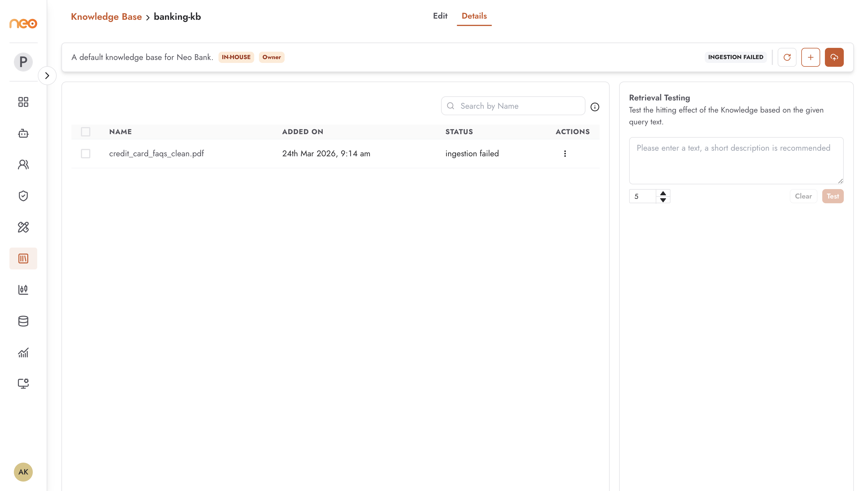Click the Knowledge Base breadcrumb link
This screenshot has height=491, width=868.
point(106,17)
